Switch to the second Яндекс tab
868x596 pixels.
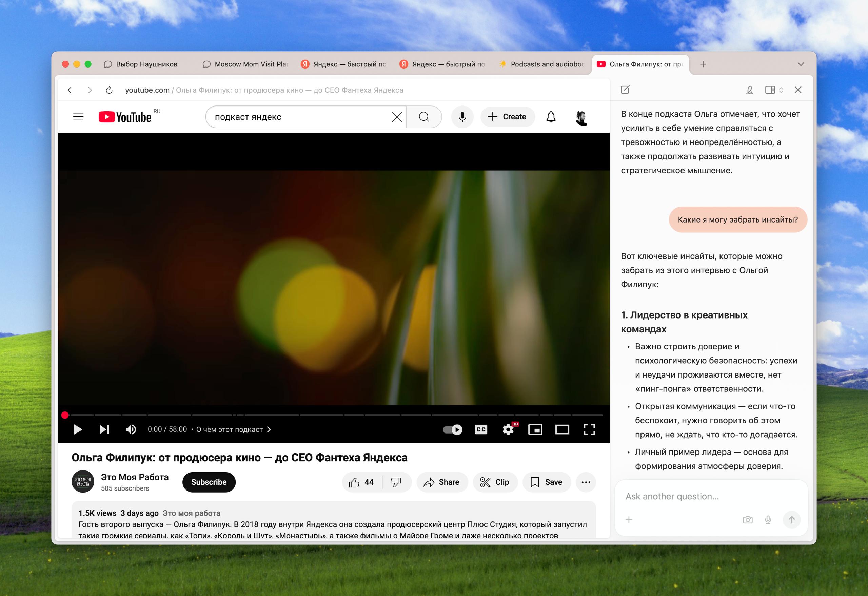point(442,64)
